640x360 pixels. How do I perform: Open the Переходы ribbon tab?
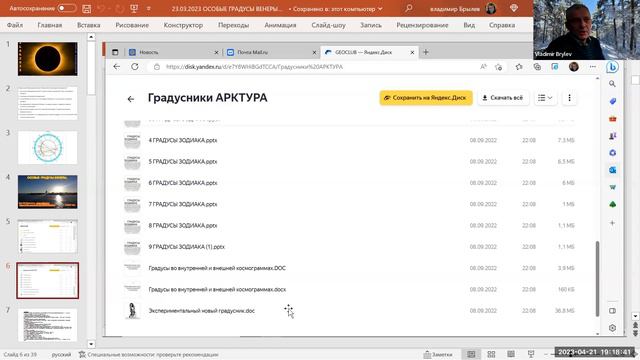(233, 25)
